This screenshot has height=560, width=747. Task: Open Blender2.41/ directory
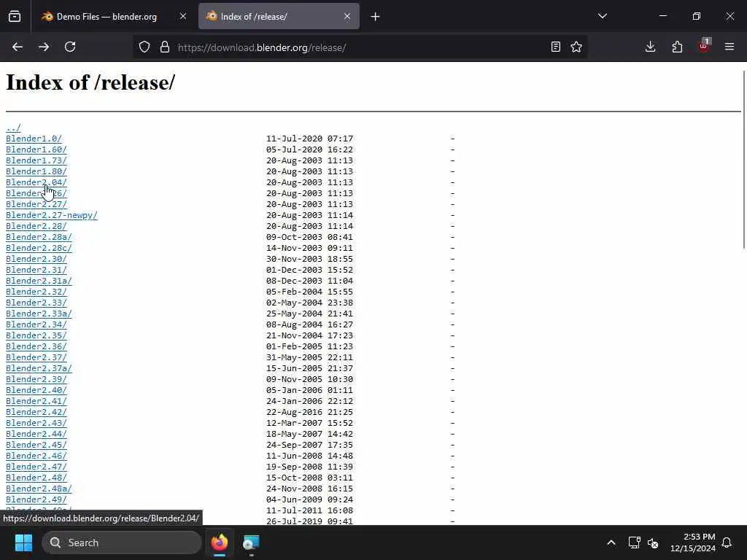(x=36, y=402)
